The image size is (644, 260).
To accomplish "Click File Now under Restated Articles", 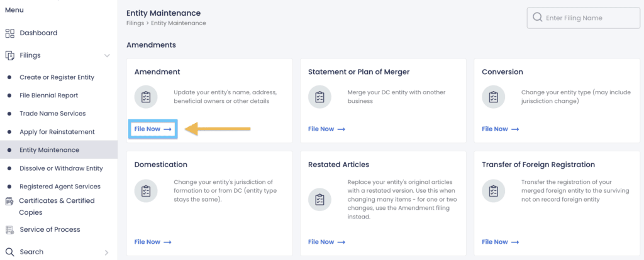I will 326,242.
